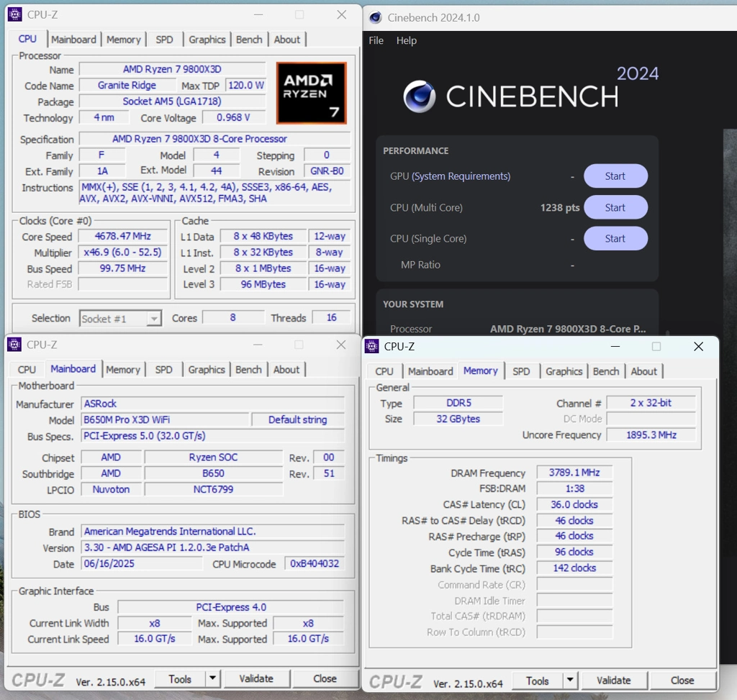Click the CPU-Z app icon in the Memory window title bar

[x=372, y=346]
